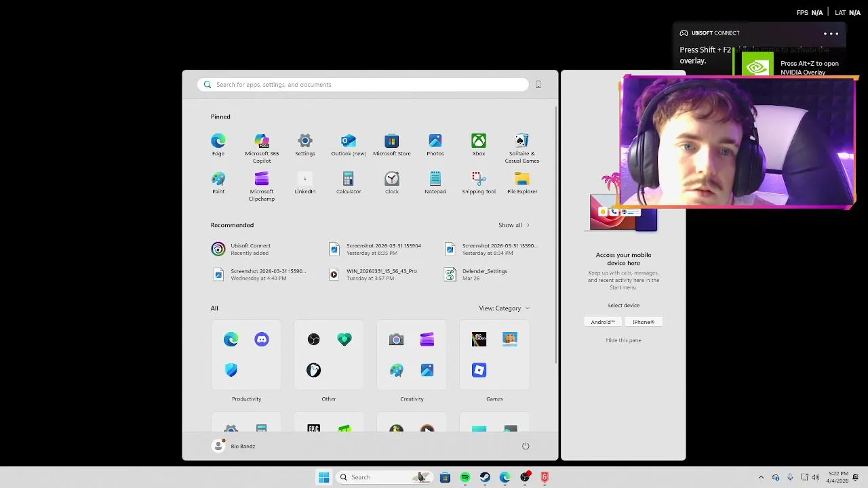The image size is (868, 488).
Task: Open Outlook (new)
Action: pos(349,144)
